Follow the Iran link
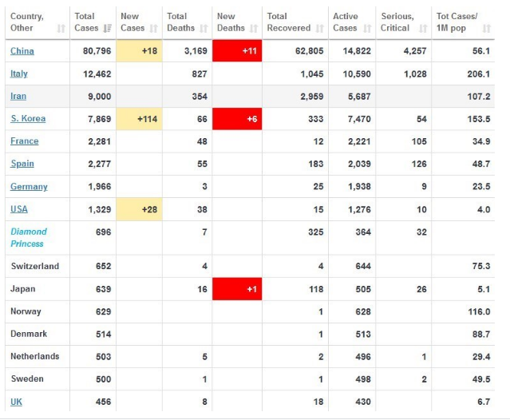This screenshot has height=420, width=510. click(x=18, y=97)
